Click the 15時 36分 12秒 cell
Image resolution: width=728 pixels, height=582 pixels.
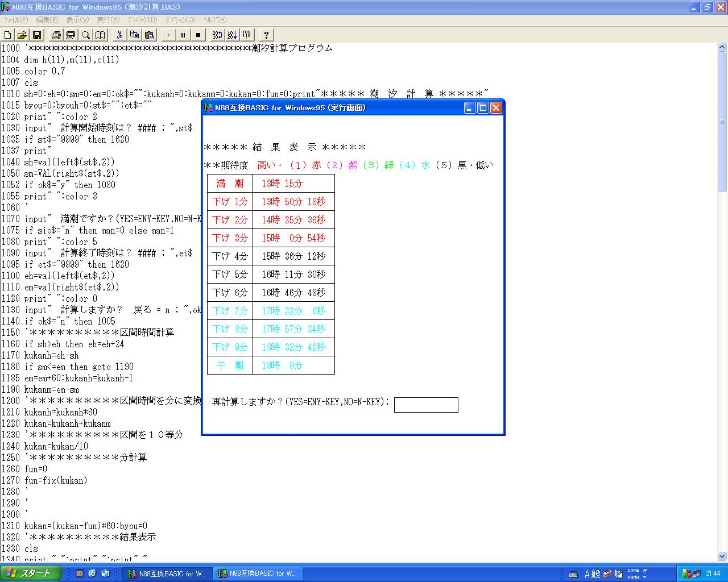293,256
